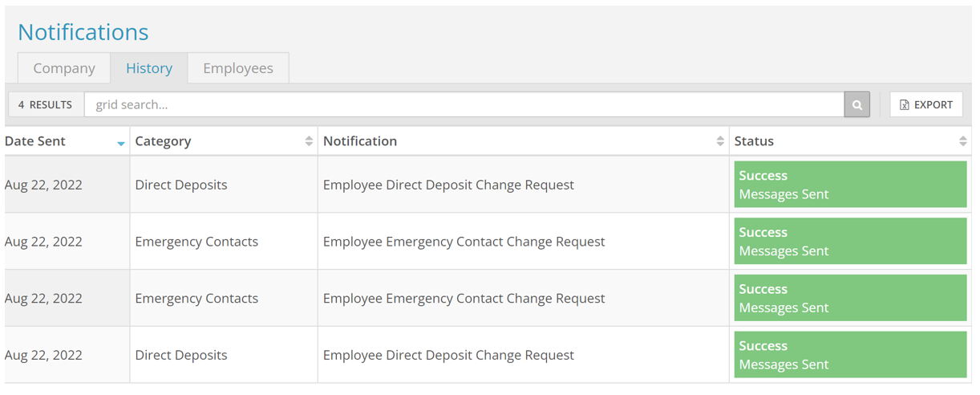Open the Employees tab
This screenshot has height=395, width=980.
(238, 68)
